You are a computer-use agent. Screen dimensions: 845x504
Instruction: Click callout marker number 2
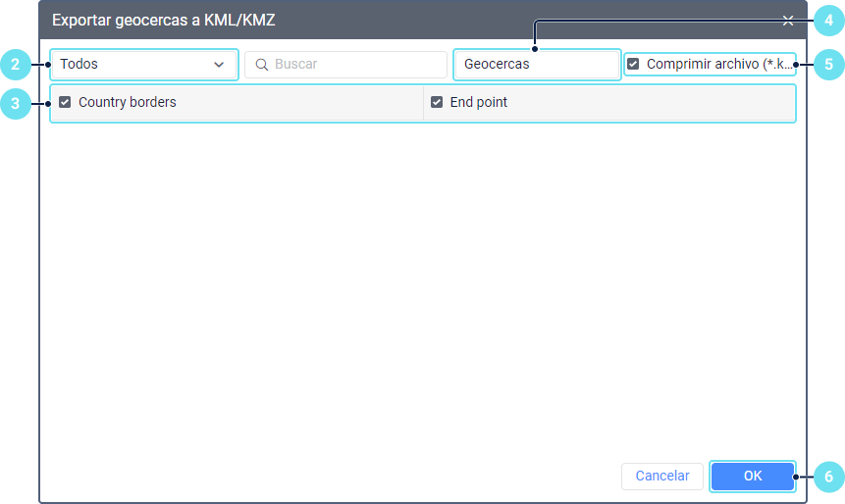15,65
